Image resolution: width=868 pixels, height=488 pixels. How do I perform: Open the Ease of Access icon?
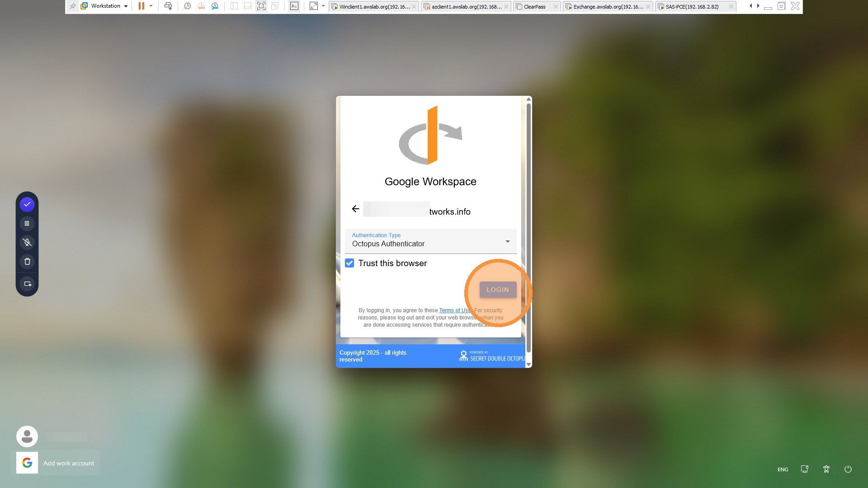point(826,469)
